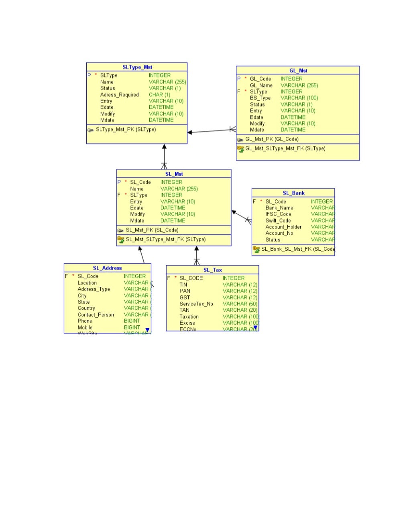The height and width of the screenshot is (532, 411).
Task: Click Taxation column in SL_Tax
Action: [x=189, y=317]
